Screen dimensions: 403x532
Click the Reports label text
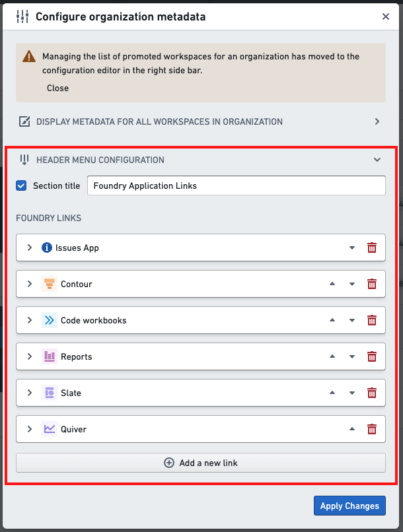(x=77, y=356)
